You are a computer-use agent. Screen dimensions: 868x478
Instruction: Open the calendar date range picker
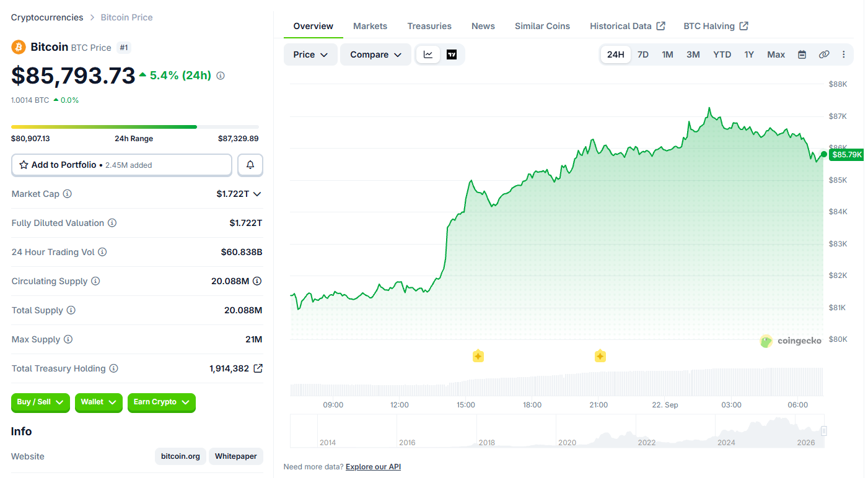(802, 54)
